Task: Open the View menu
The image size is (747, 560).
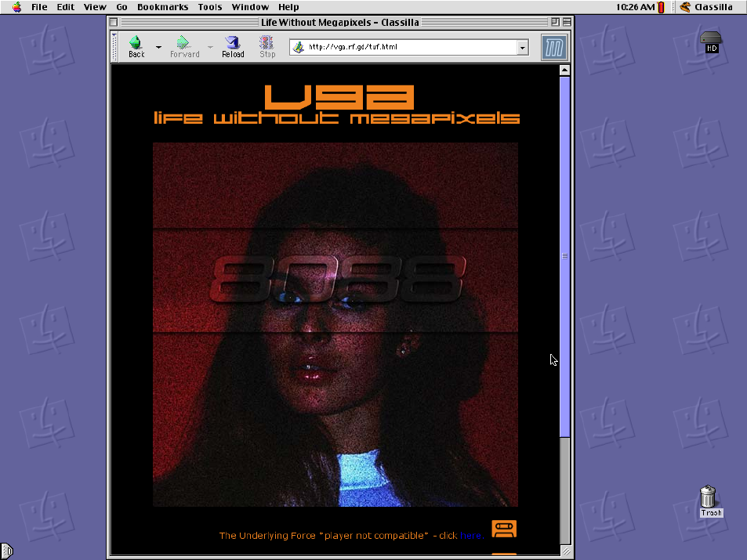Action: (x=95, y=7)
